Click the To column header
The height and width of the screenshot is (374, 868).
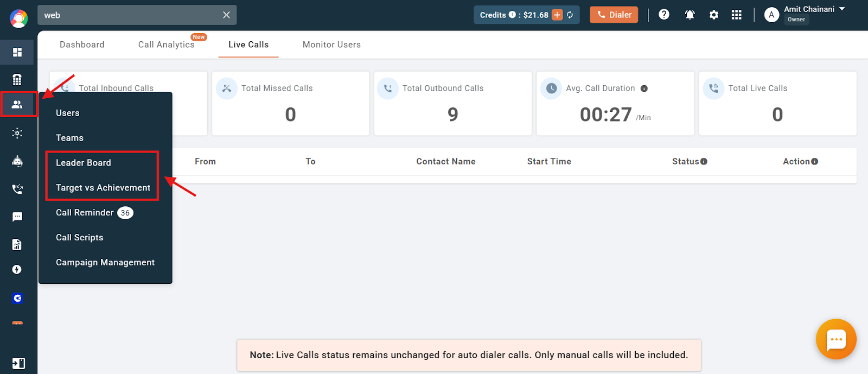pos(310,161)
